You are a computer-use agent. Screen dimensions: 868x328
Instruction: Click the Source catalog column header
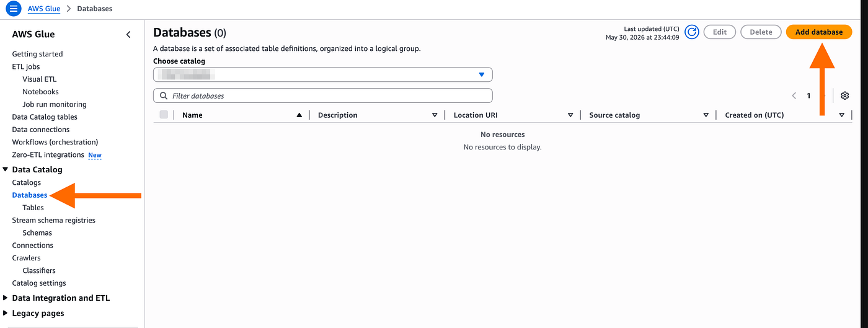pos(614,115)
